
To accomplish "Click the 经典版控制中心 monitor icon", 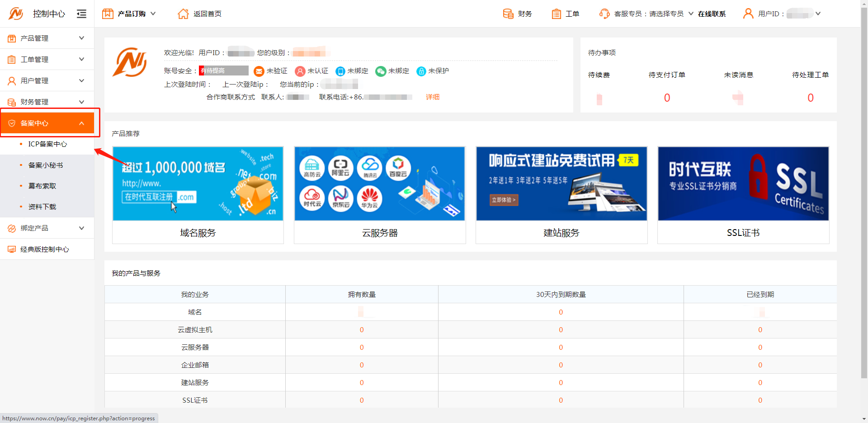I will 12,249.
